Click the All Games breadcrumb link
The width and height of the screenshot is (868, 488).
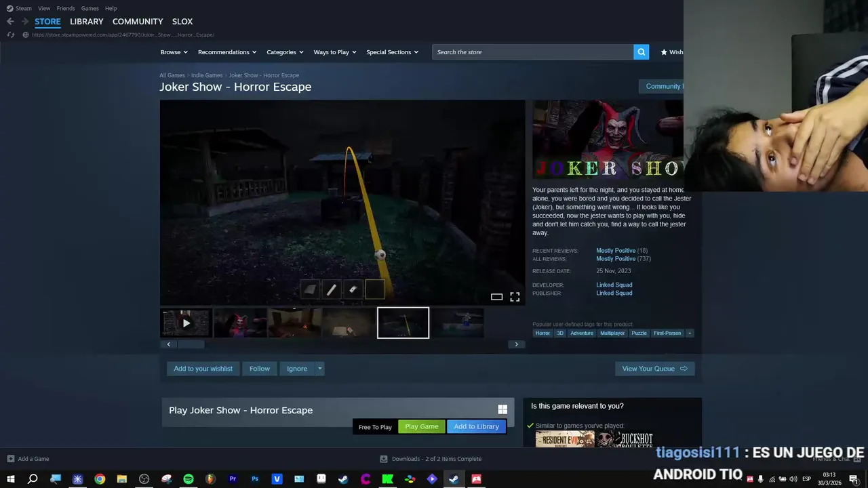pyautogui.click(x=172, y=75)
